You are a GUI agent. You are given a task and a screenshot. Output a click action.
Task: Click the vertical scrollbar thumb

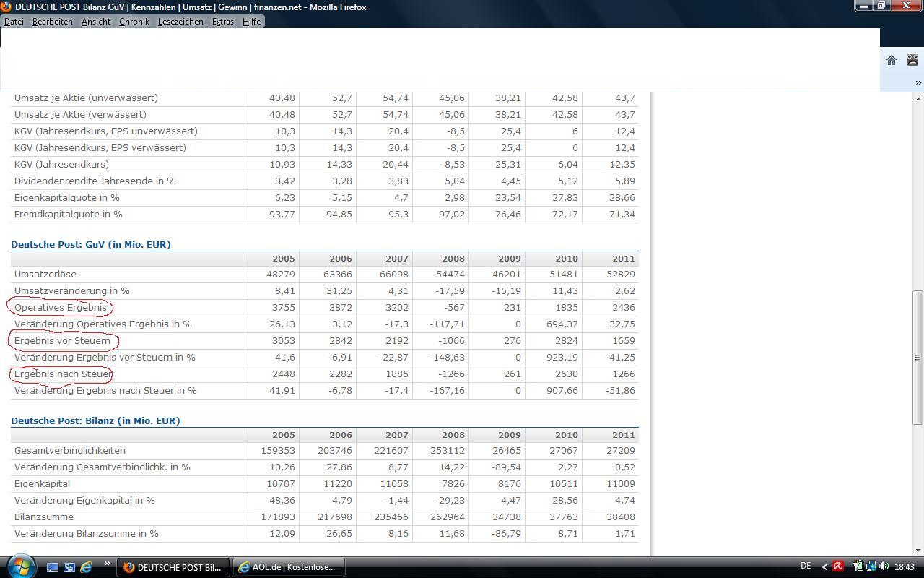918,357
